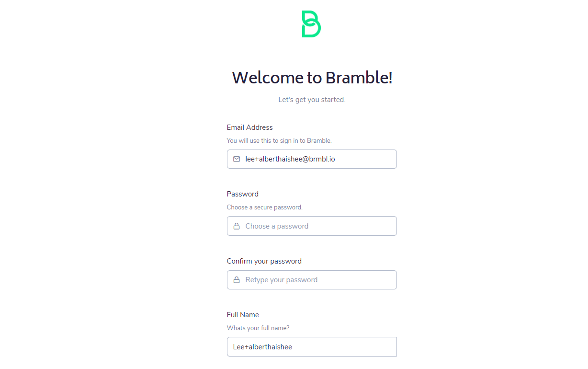The height and width of the screenshot is (369, 588).
Task: Click the envelope icon in email field
Action: point(237,159)
